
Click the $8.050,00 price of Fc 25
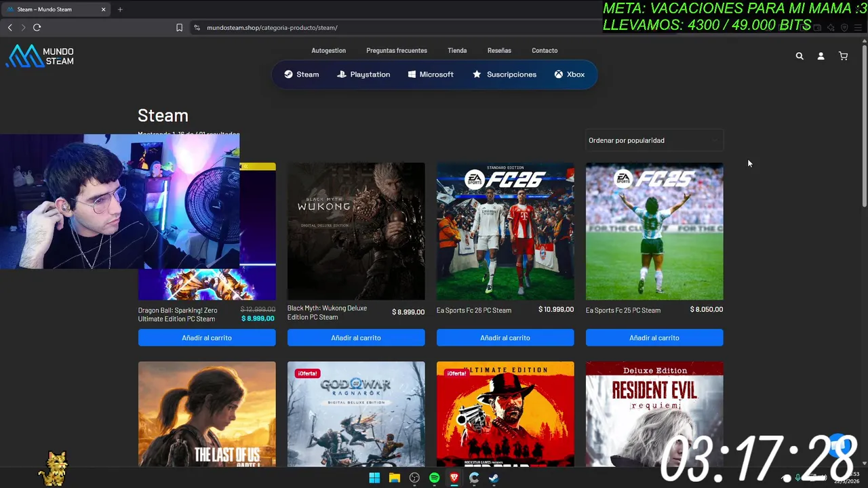pos(707,310)
